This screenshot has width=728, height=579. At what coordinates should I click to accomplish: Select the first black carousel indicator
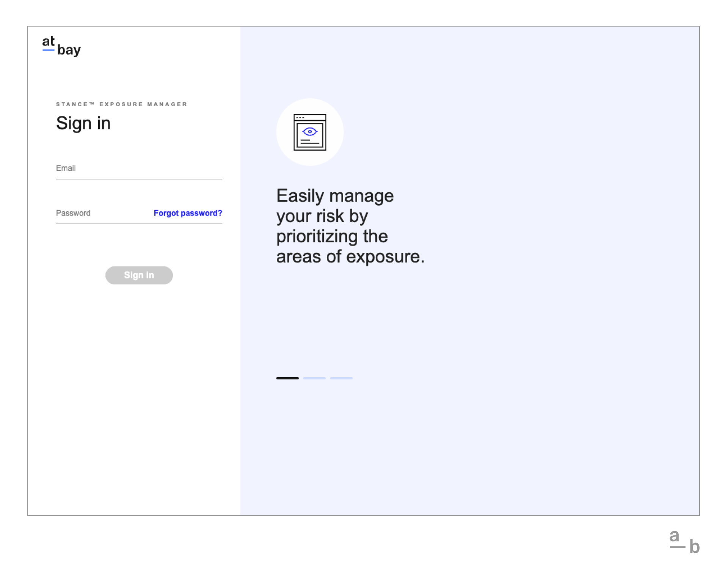point(287,378)
